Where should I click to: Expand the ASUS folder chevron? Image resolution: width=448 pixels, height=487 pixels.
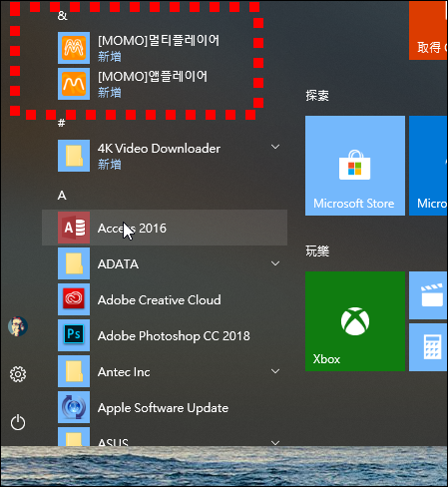[275, 443]
